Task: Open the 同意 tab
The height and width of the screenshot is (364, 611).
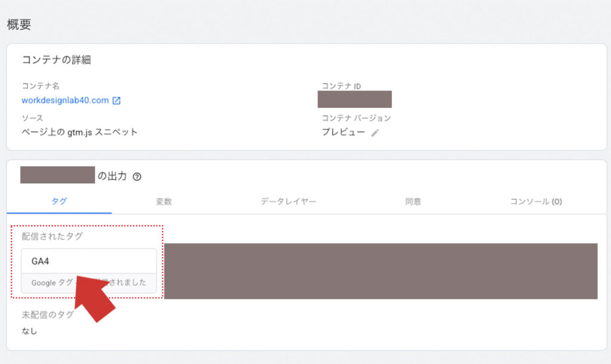Action: pyautogui.click(x=415, y=202)
